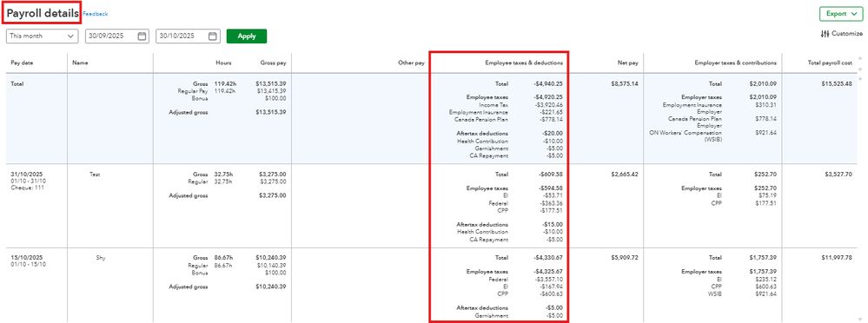Image resolution: width=868 pixels, height=323 pixels.
Task: Click Employee taxes & deductions column header
Action: click(524, 63)
